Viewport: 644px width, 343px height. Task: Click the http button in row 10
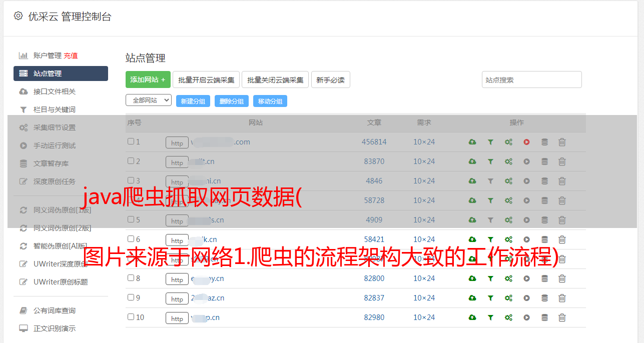tap(177, 318)
